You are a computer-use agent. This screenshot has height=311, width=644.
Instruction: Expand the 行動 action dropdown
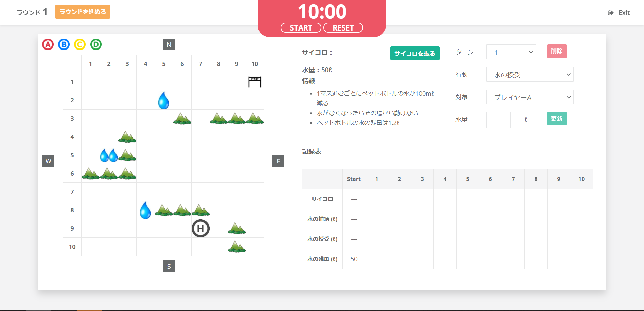530,75
